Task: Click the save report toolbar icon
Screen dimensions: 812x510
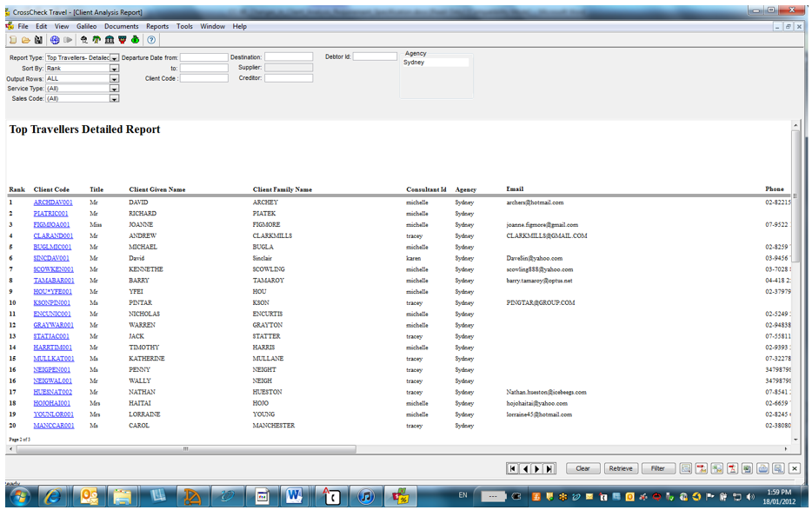Action: click(x=38, y=40)
